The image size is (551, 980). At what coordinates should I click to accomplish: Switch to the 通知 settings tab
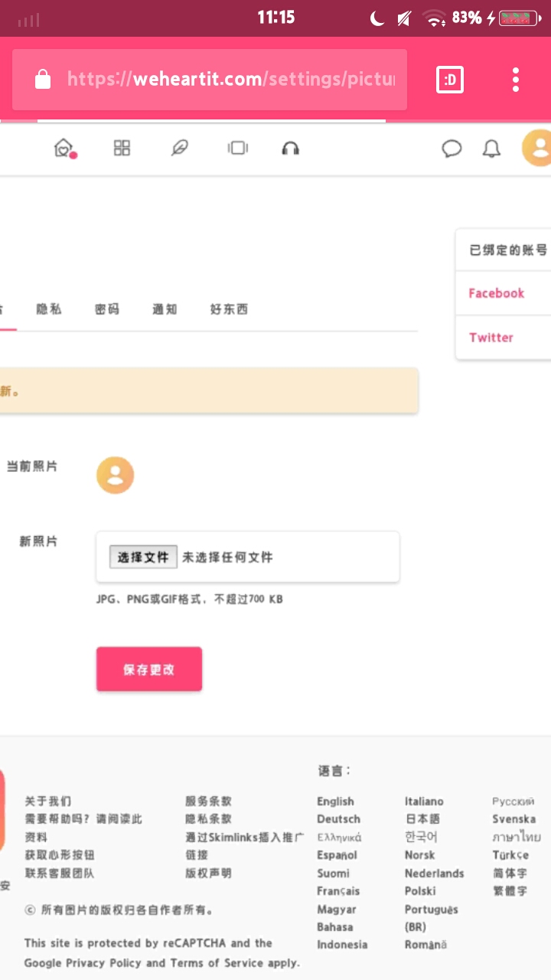tap(165, 309)
